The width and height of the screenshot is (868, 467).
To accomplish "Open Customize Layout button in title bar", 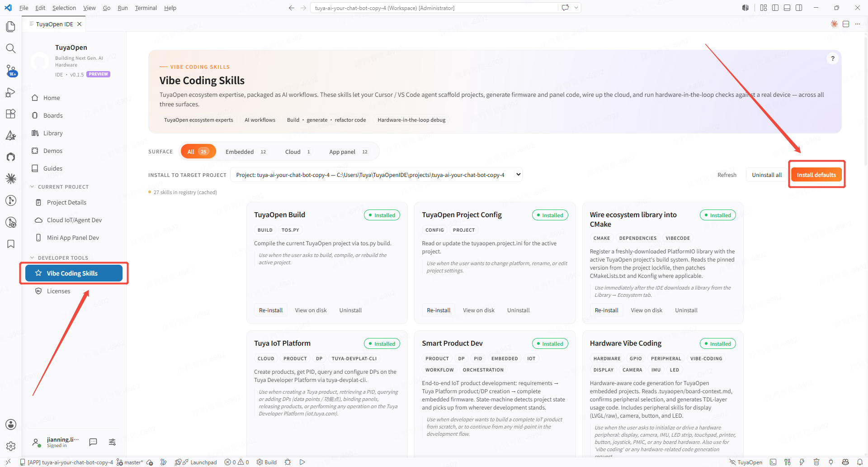I will pos(764,8).
